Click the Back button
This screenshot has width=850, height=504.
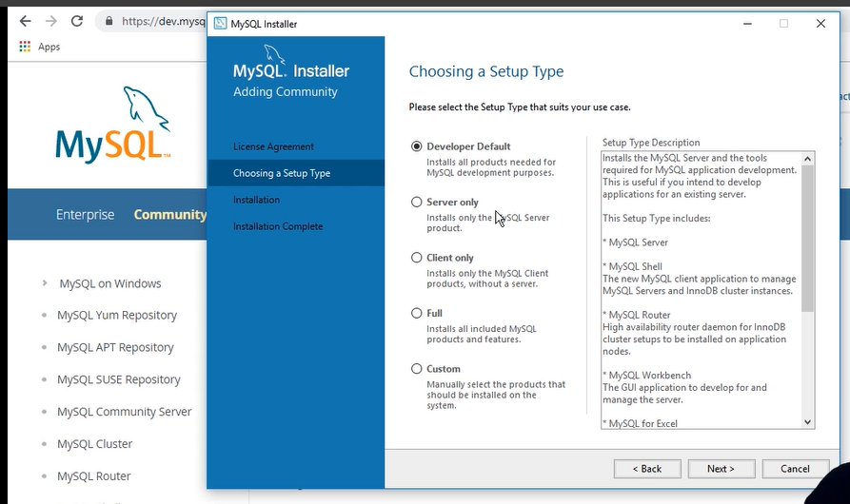pos(647,469)
